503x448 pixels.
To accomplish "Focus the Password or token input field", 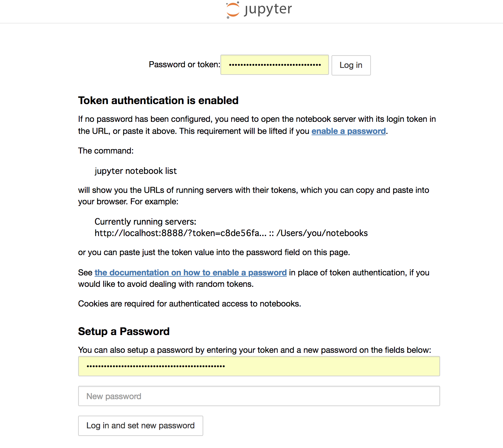I will click(275, 65).
